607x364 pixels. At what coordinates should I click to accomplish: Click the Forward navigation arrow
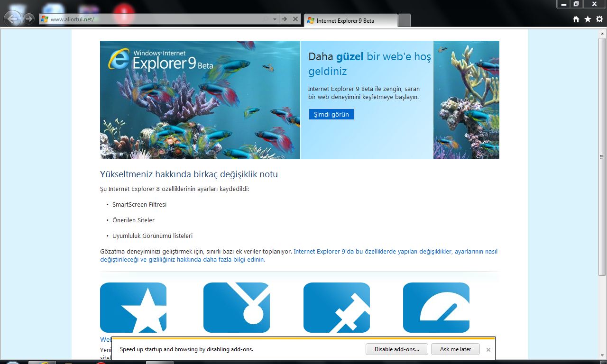(x=29, y=18)
